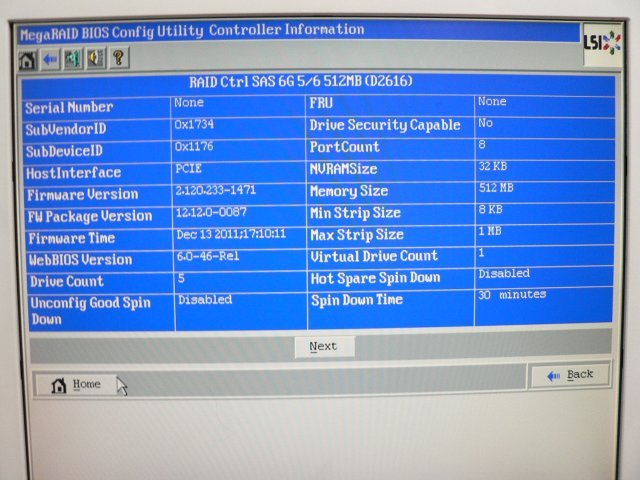640x480 pixels.
Task: Click the Disabled value for Unconfig Good Spin Down
Action: click(x=205, y=300)
